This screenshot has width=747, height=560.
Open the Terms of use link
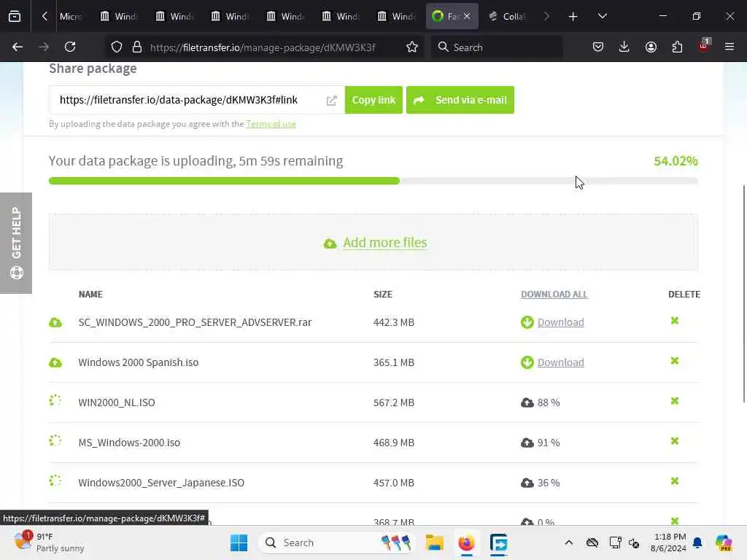pos(271,124)
